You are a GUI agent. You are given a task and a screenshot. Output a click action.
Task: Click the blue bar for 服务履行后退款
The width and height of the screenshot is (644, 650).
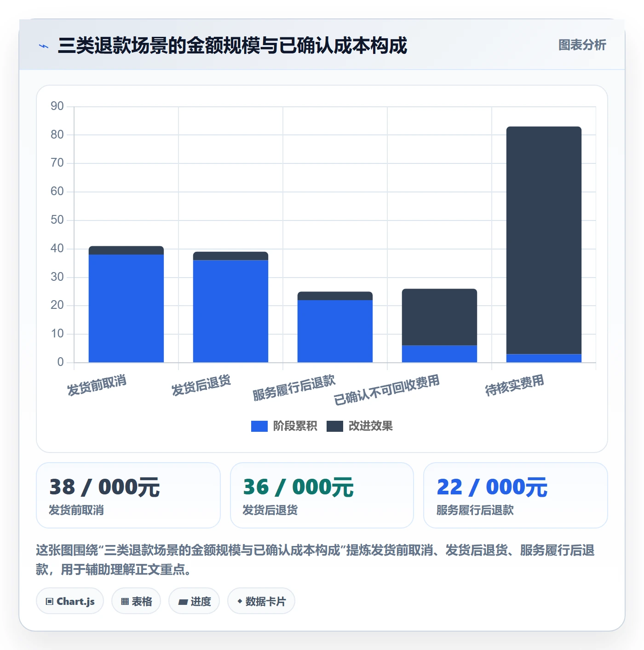[335, 331]
